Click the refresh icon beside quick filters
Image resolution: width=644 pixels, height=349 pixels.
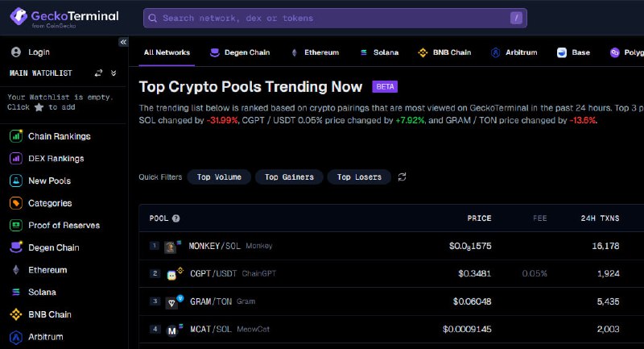[402, 177]
